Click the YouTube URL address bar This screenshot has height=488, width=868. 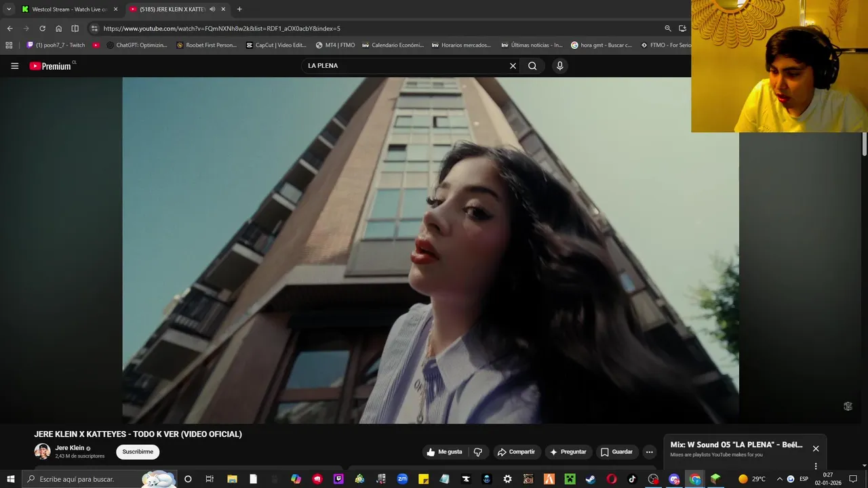pos(380,28)
